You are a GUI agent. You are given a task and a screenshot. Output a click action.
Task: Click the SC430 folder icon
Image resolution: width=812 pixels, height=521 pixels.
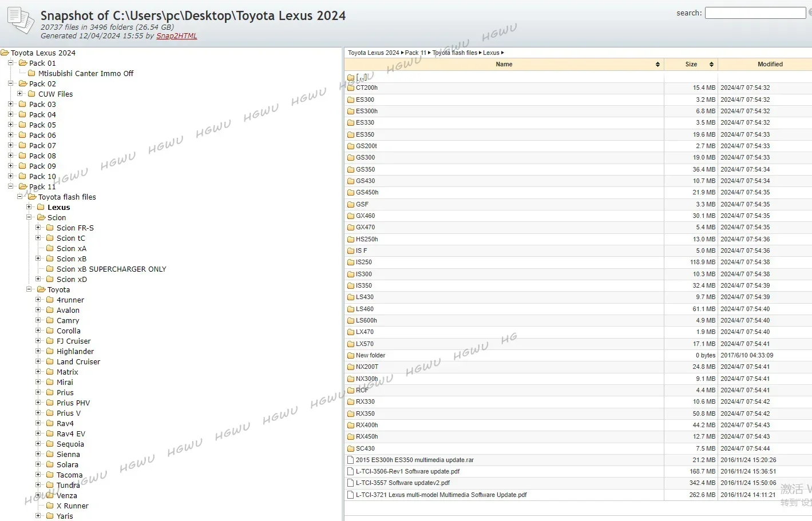click(x=351, y=448)
